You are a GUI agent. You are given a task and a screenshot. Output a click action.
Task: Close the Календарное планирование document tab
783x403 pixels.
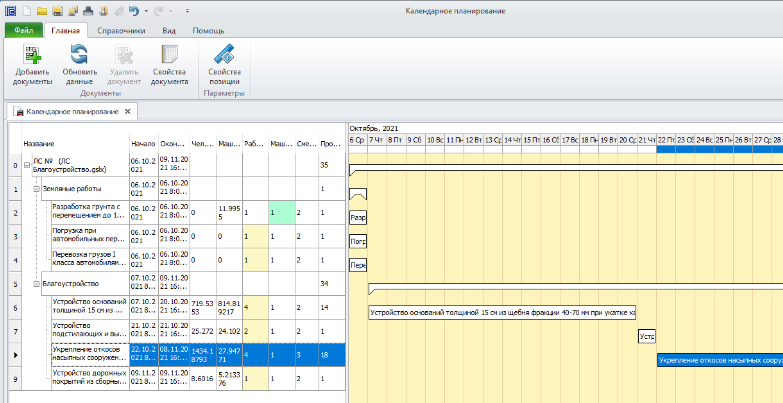click(128, 112)
